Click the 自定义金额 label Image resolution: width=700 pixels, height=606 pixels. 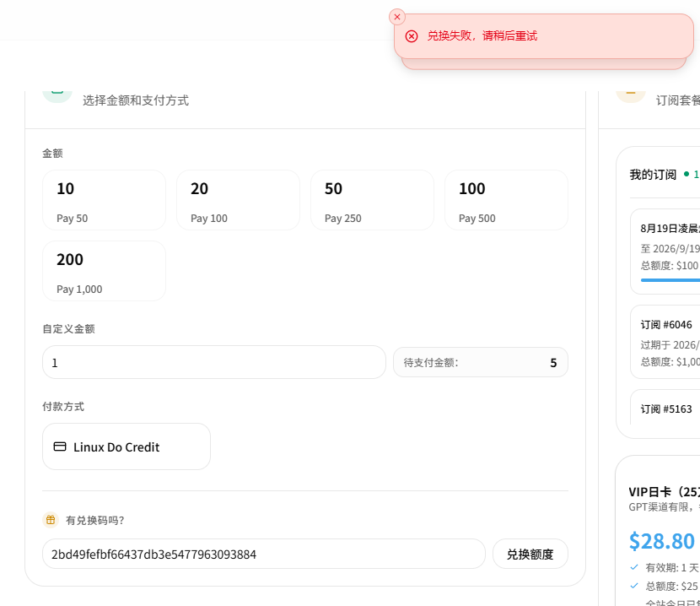tap(69, 329)
